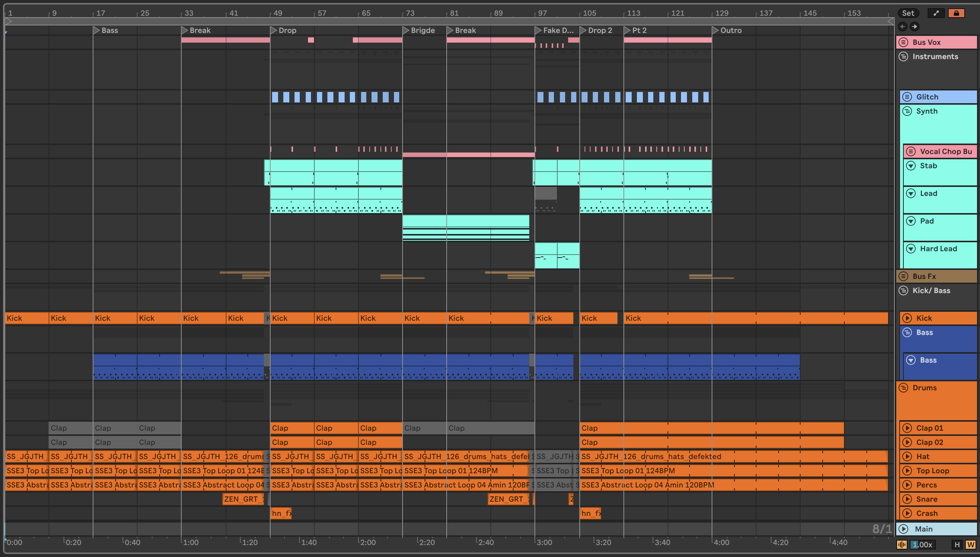Unfold the Stab track with its arrow
The width and height of the screenshot is (980, 557).
click(x=911, y=166)
